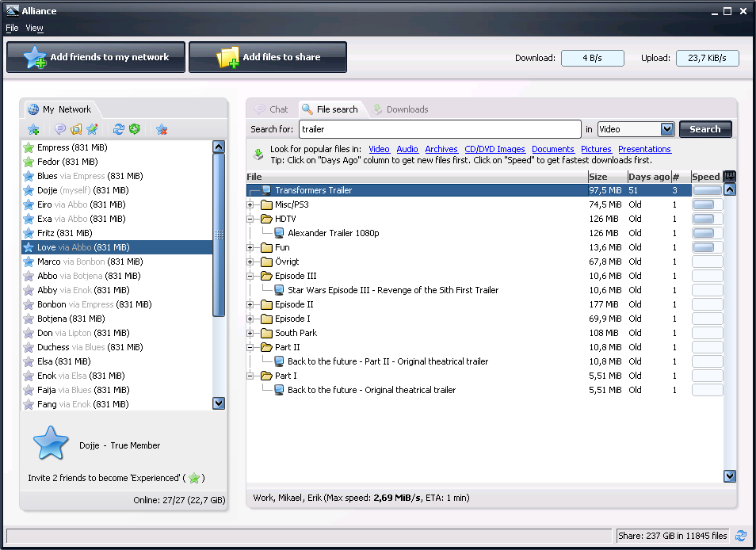This screenshot has width=756, height=550.
Task: Click the green reconnect icon
Action: pyautogui.click(x=135, y=129)
